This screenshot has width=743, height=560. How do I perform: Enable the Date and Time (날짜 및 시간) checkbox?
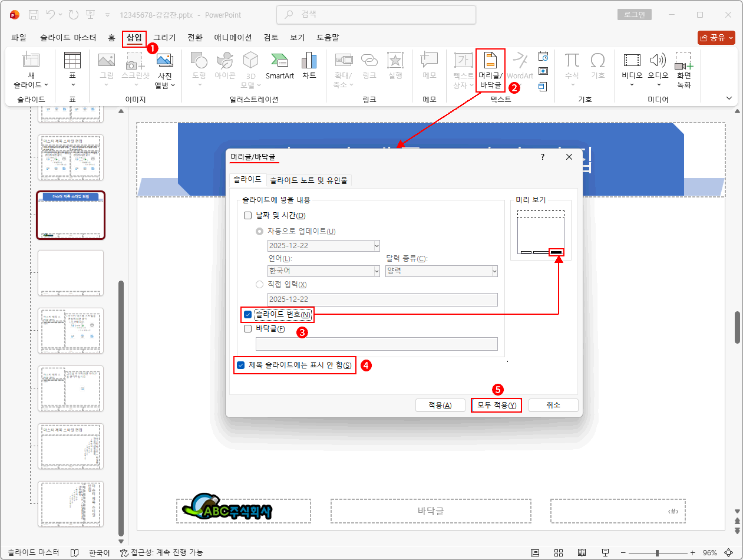coord(248,216)
